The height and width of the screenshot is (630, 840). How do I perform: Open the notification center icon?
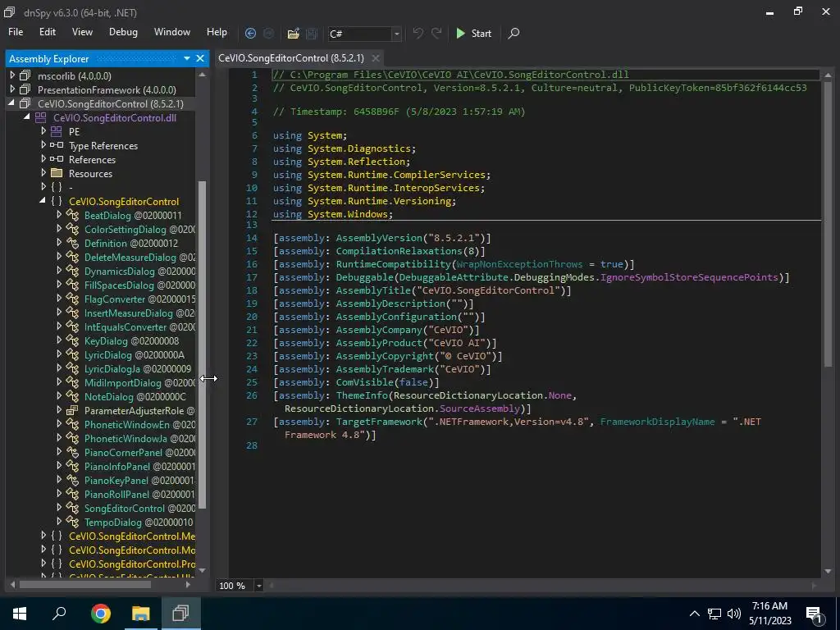(814, 614)
